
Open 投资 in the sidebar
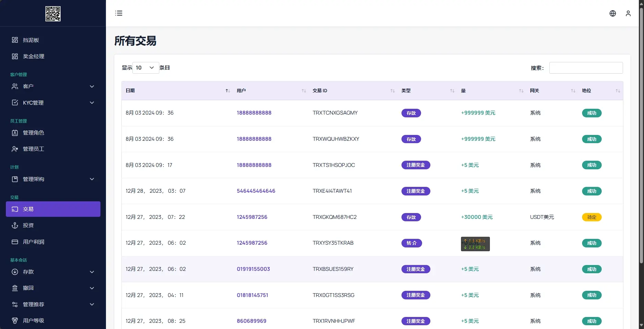28,225
